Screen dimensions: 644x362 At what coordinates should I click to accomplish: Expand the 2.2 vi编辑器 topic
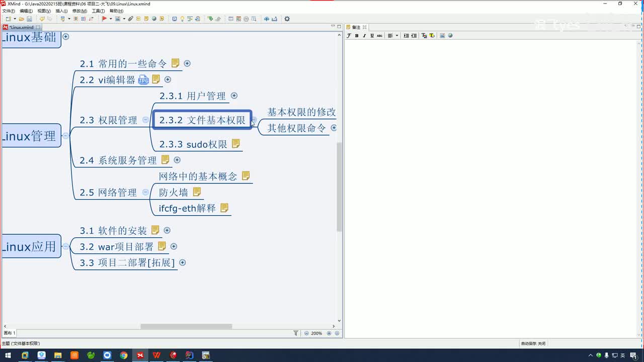click(168, 79)
